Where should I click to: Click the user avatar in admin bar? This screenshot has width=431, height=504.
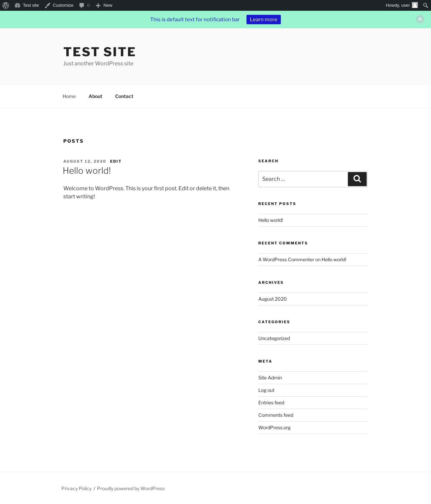[415, 5]
